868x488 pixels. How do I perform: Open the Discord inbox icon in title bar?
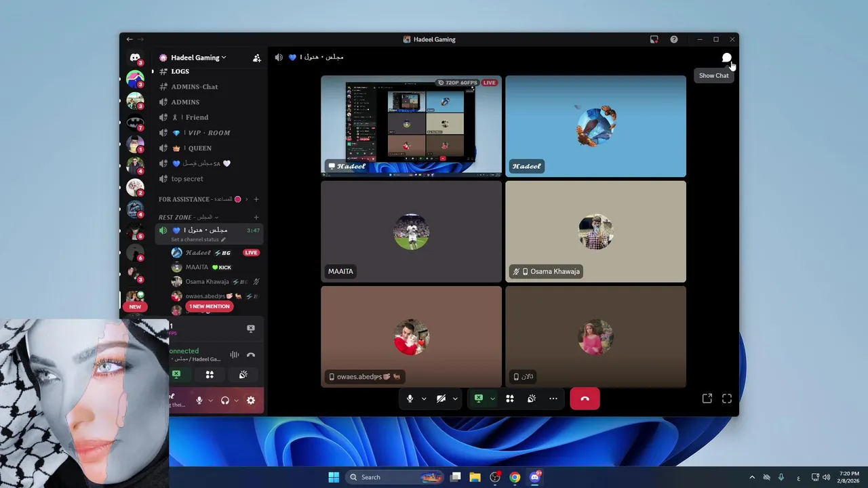click(x=654, y=39)
